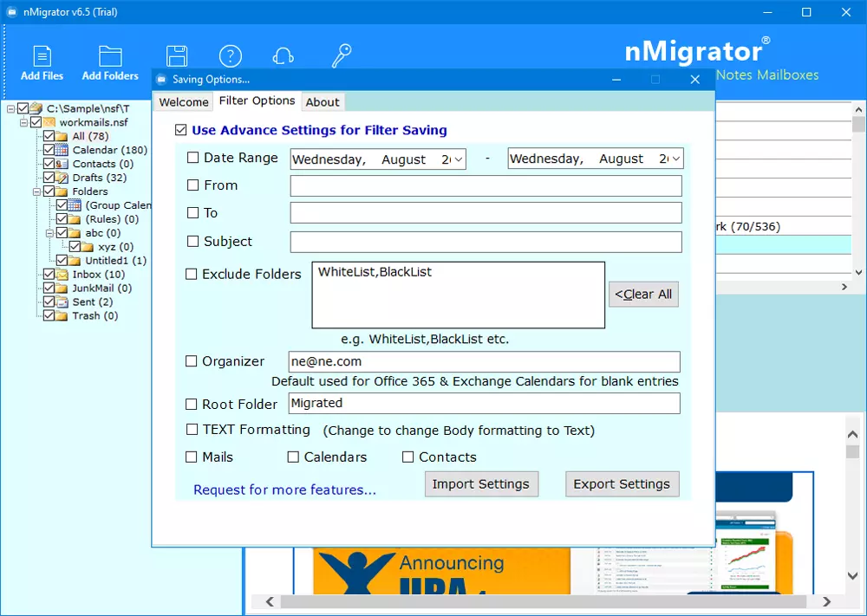This screenshot has height=616, width=867.
Task: Open the start date dropdown arrow
Action: click(x=459, y=159)
